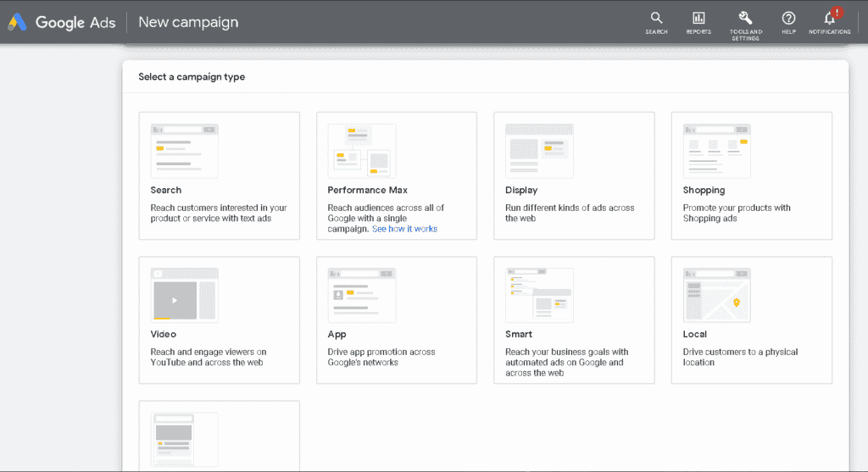Click 'Promote your products with Shopping ads' text

[737, 213]
